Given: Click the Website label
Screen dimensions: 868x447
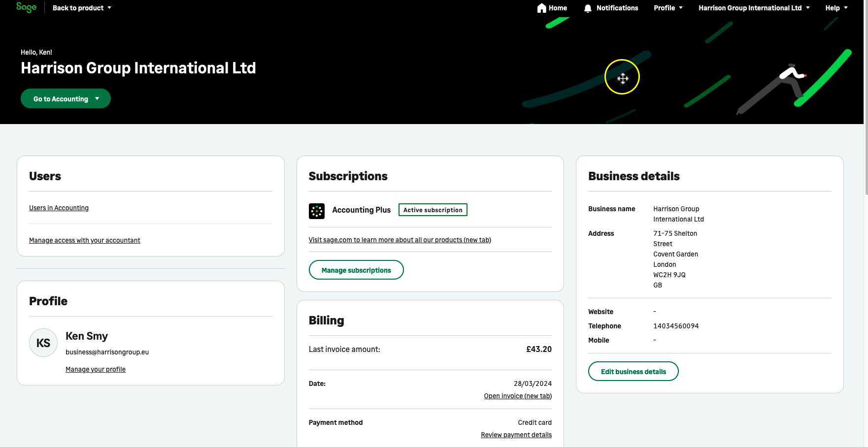Looking at the screenshot, I should (x=601, y=312).
